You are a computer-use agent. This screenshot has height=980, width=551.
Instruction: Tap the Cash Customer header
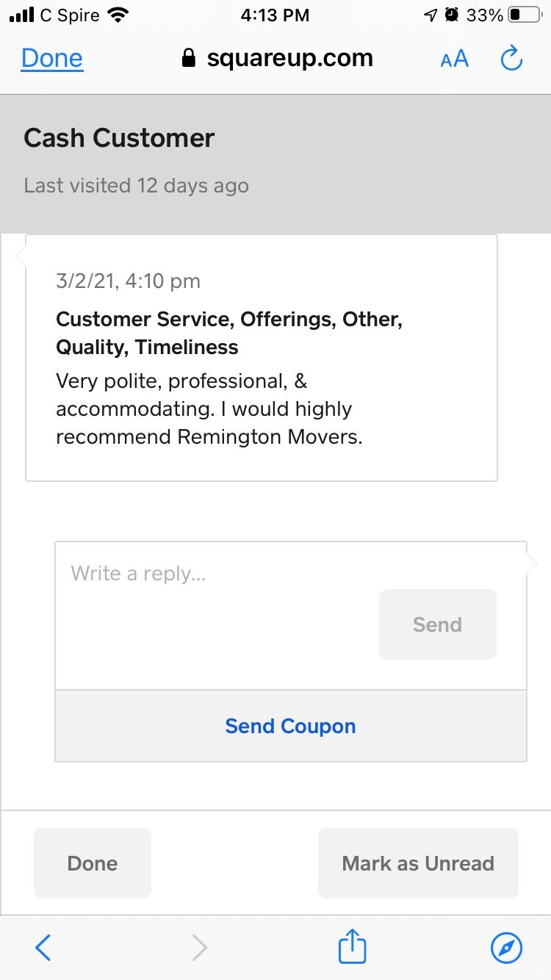click(119, 138)
